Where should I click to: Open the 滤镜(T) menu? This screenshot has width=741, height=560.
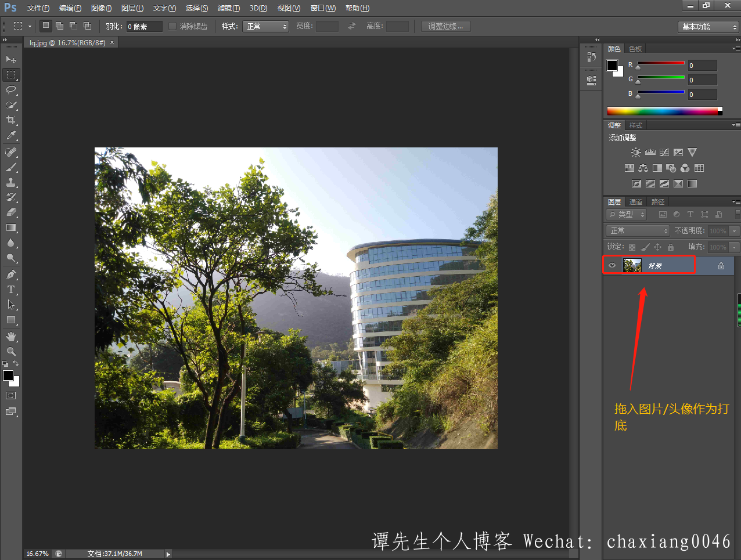[x=228, y=8]
